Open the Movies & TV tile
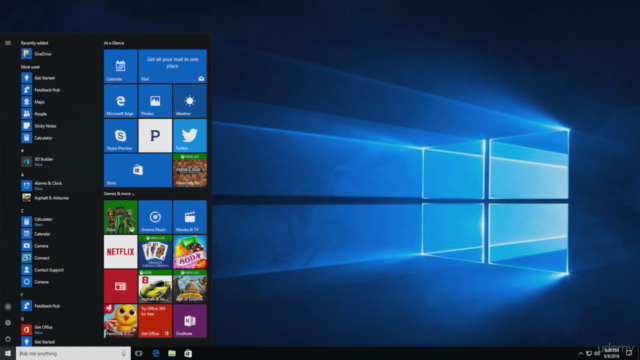This screenshot has height=360, width=640. click(x=190, y=217)
